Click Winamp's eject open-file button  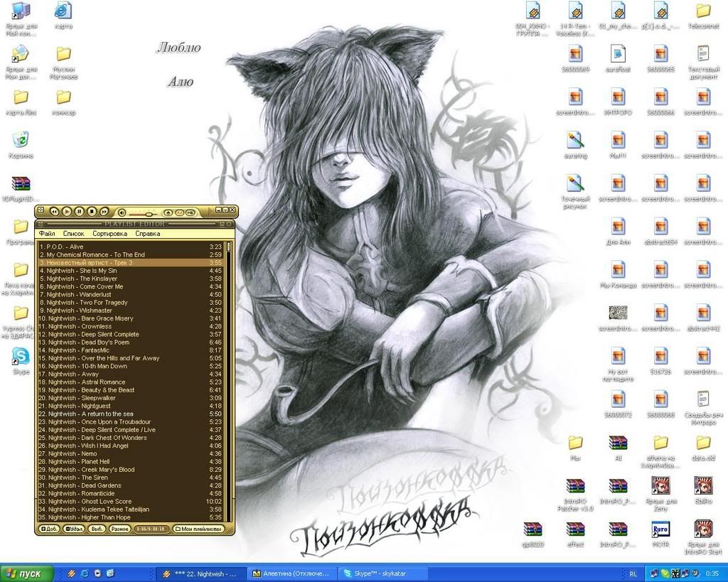pos(168,212)
